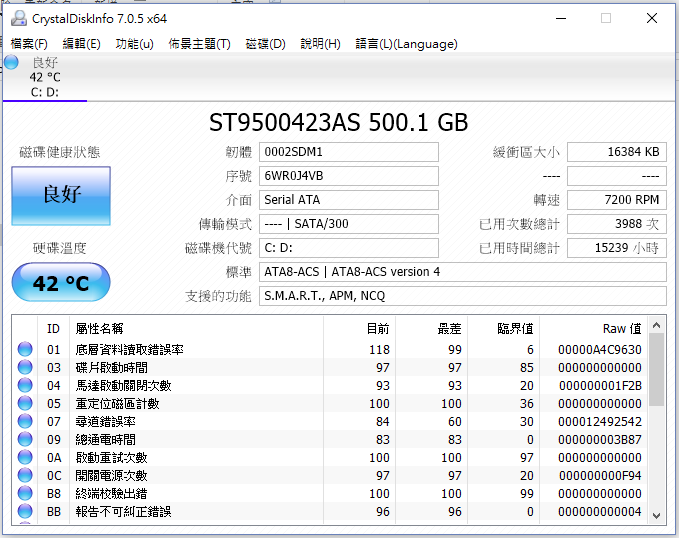Screen dimensions: 679x538
Task: Open the 說明(H) menu
Action: (x=320, y=44)
